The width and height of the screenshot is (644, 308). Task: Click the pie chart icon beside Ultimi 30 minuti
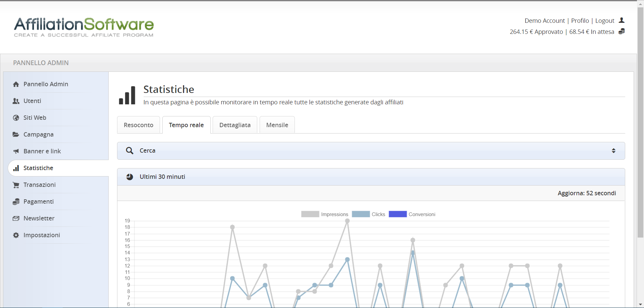(x=129, y=177)
